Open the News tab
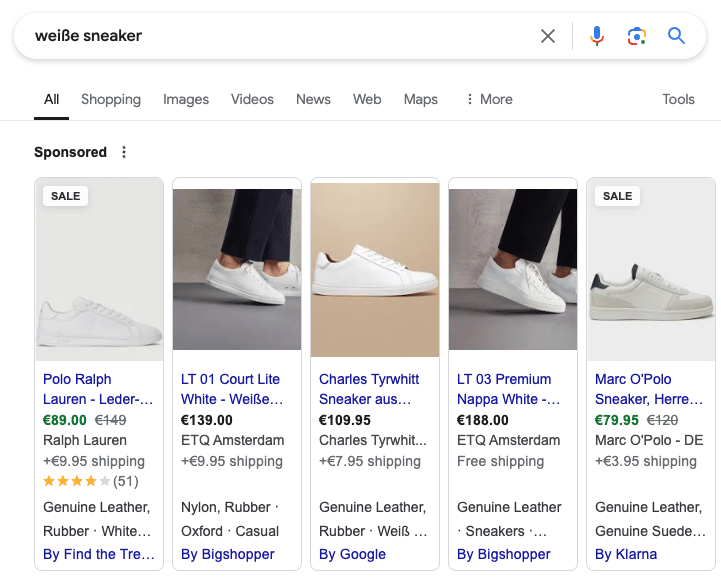Viewport: 721px width, 580px height. tap(313, 99)
